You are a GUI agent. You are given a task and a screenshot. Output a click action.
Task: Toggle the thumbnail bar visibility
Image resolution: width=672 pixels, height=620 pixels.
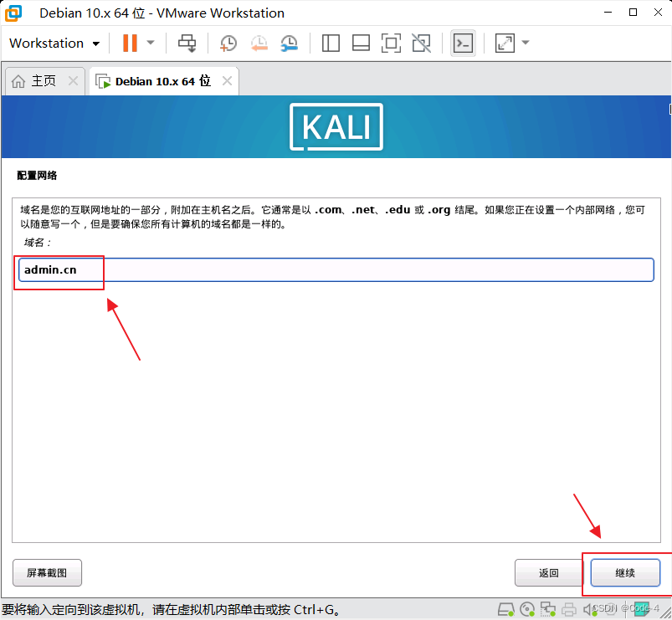(361, 43)
